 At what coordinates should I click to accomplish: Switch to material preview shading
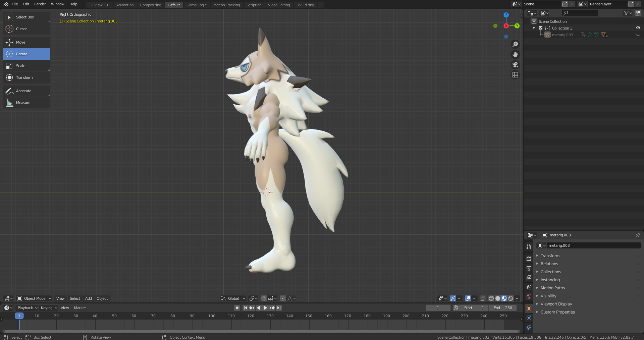coord(504,298)
